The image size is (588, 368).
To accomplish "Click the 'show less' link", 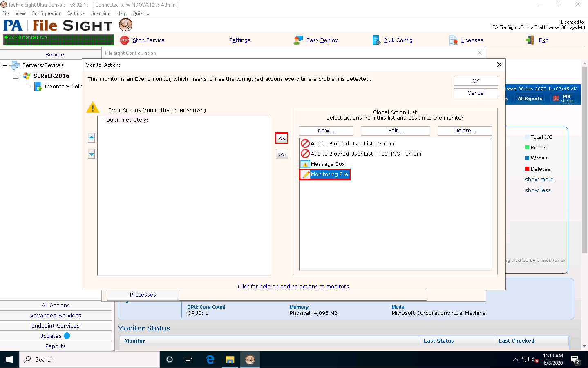I will [x=538, y=190].
